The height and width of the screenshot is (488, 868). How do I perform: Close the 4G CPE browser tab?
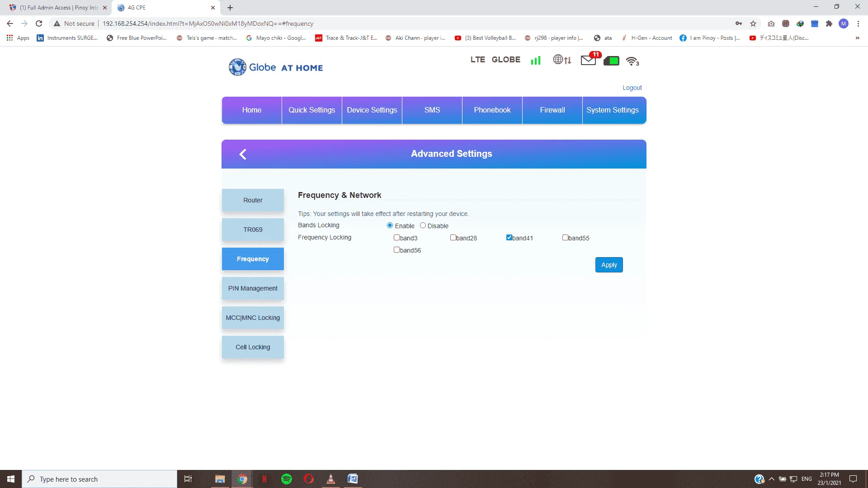213,8
